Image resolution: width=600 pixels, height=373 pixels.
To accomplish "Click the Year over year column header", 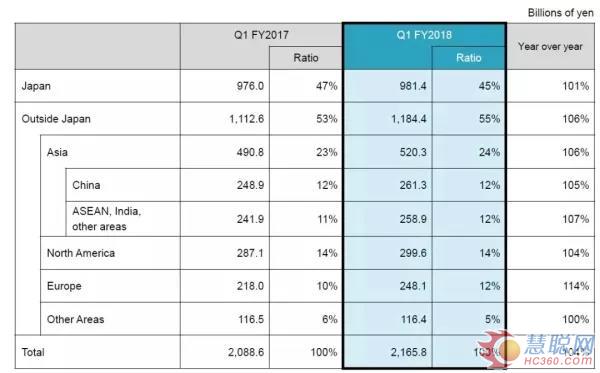I will [550, 46].
